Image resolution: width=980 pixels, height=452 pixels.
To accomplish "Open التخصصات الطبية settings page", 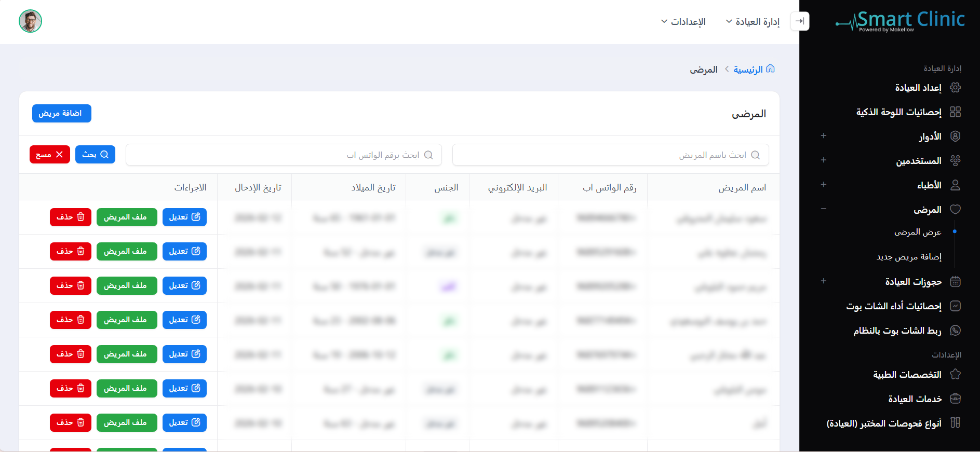I will click(x=907, y=375).
